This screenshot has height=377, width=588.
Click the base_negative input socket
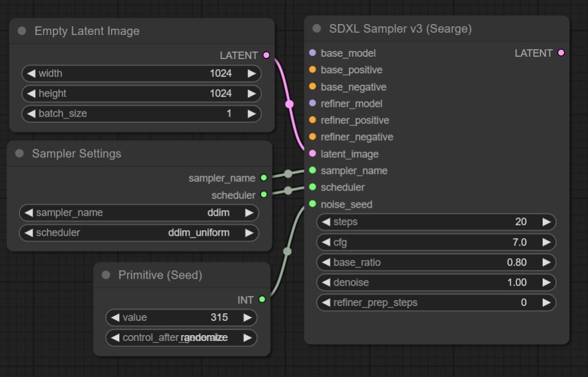pos(312,87)
